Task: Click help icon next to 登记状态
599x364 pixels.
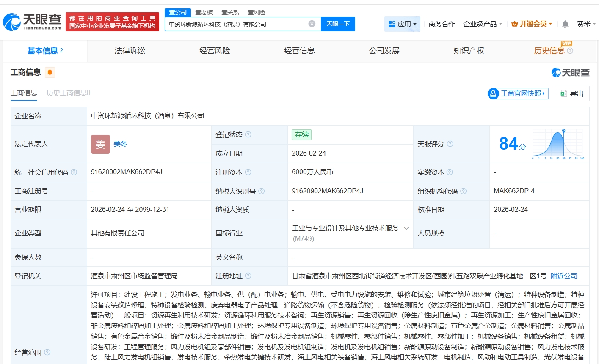Action: (x=248, y=134)
